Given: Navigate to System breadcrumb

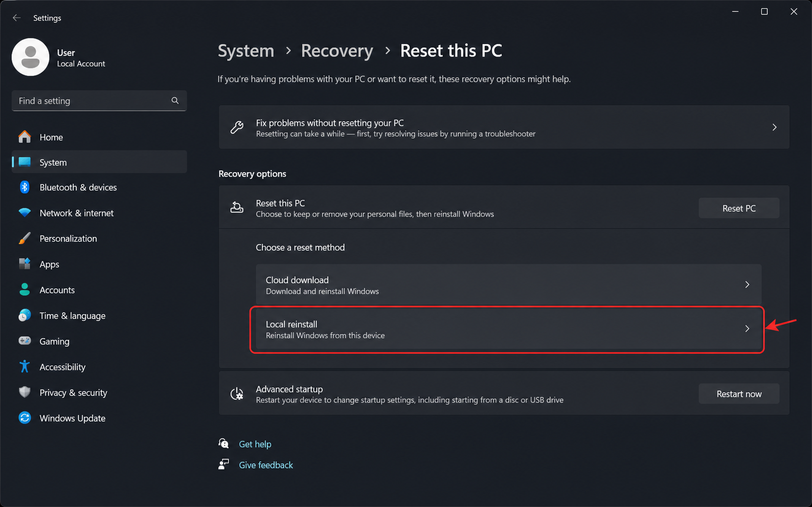Looking at the screenshot, I should pos(246,51).
